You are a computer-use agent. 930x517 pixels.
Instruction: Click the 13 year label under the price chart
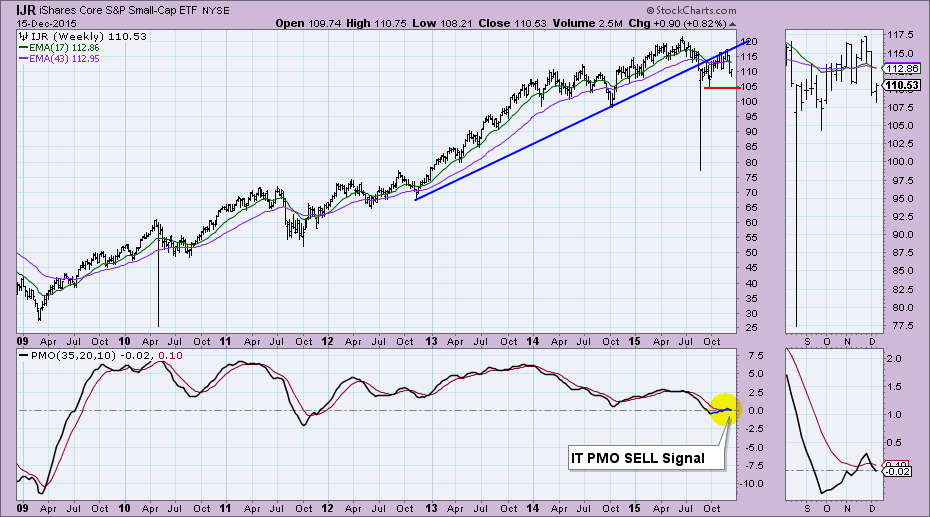[431, 342]
